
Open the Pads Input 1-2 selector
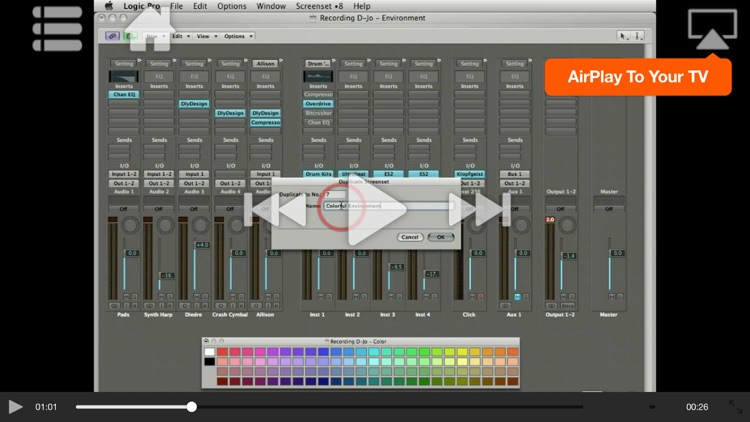124,174
